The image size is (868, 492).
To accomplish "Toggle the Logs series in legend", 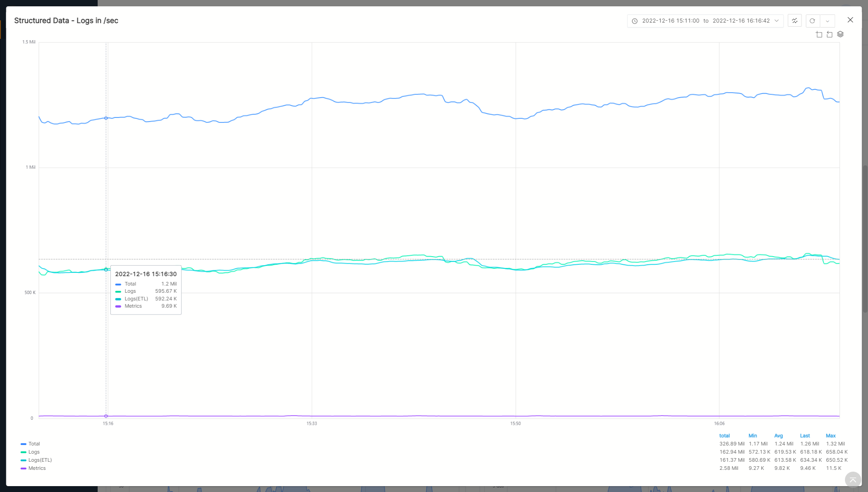I will coord(30,452).
